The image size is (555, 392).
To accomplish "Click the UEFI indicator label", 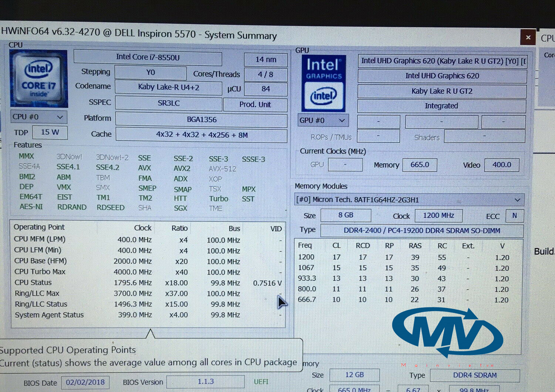I will (261, 382).
